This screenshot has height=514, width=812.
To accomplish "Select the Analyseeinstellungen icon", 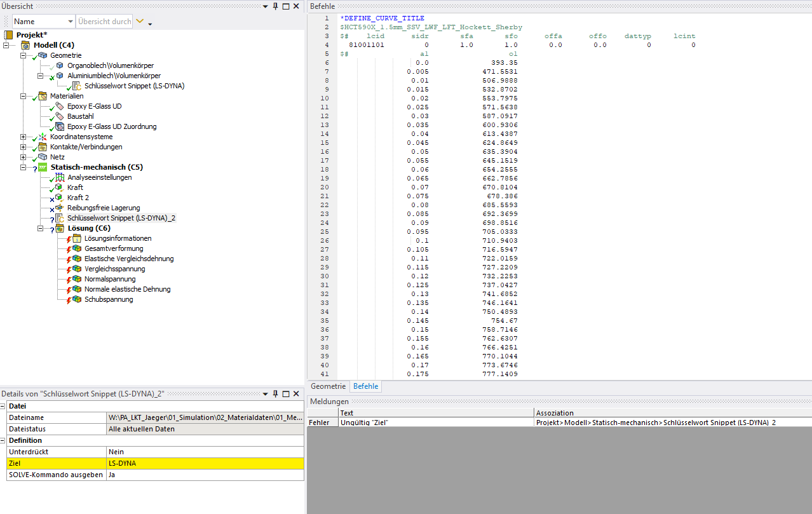I will (60, 177).
